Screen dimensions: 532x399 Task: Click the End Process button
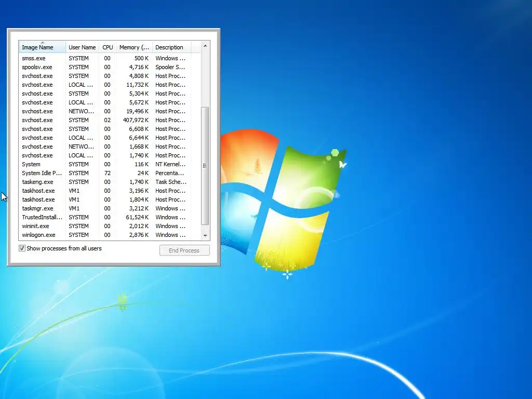tap(184, 250)
